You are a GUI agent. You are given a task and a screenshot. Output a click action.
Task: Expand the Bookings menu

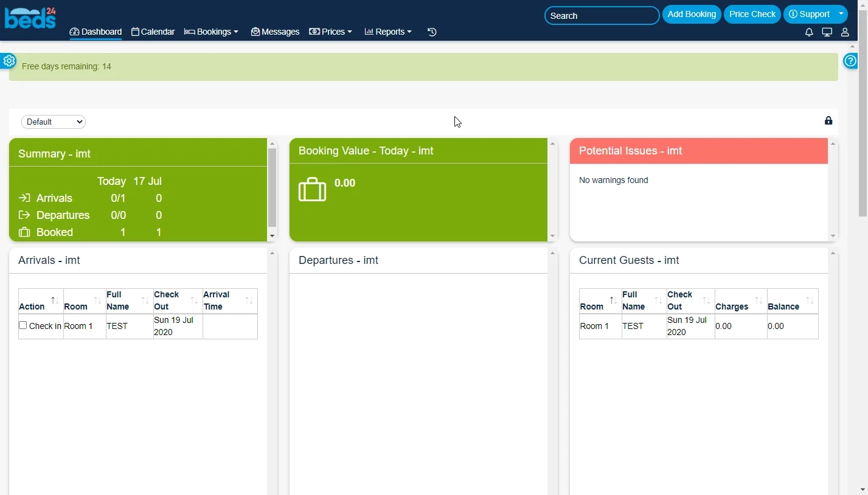pyautogui.click(x=211, y=32)
